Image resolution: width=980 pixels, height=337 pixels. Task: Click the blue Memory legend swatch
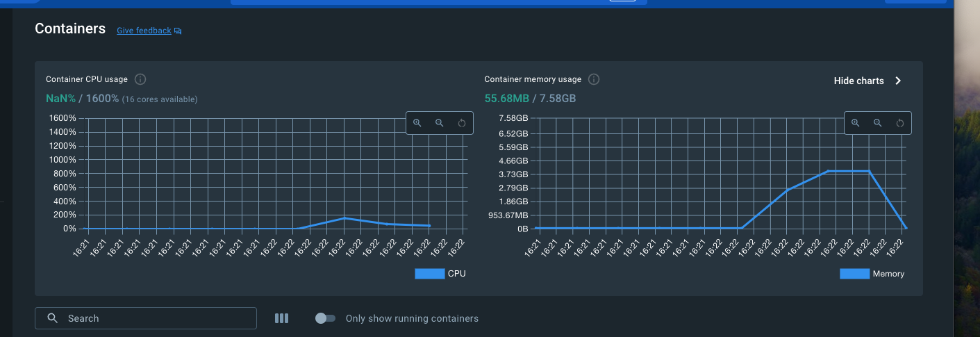click(855, 274)
